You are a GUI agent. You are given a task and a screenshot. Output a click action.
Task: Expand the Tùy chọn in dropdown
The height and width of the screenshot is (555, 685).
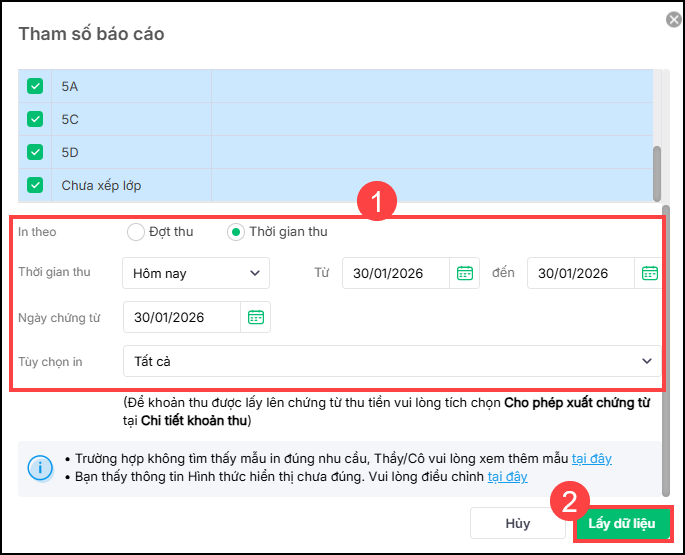(x=392, y=361)
